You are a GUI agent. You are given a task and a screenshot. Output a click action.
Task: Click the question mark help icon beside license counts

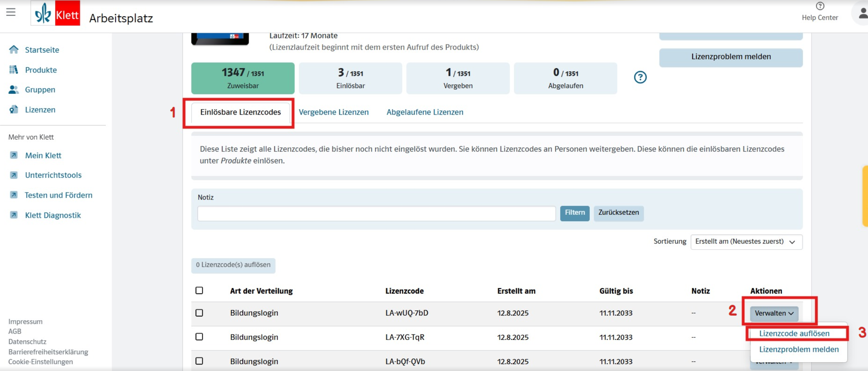640,77
